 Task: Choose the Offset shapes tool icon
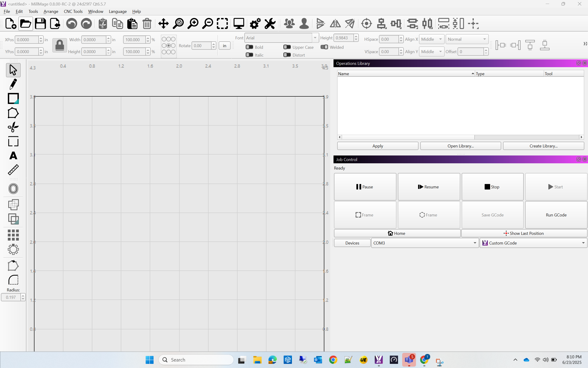(x=13, y=189)
